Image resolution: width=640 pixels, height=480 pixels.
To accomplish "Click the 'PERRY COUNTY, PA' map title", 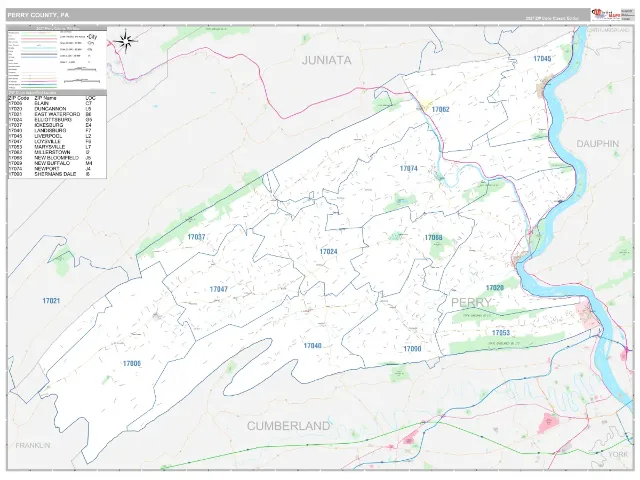I will pyautogui.click(x=38, y=15).
